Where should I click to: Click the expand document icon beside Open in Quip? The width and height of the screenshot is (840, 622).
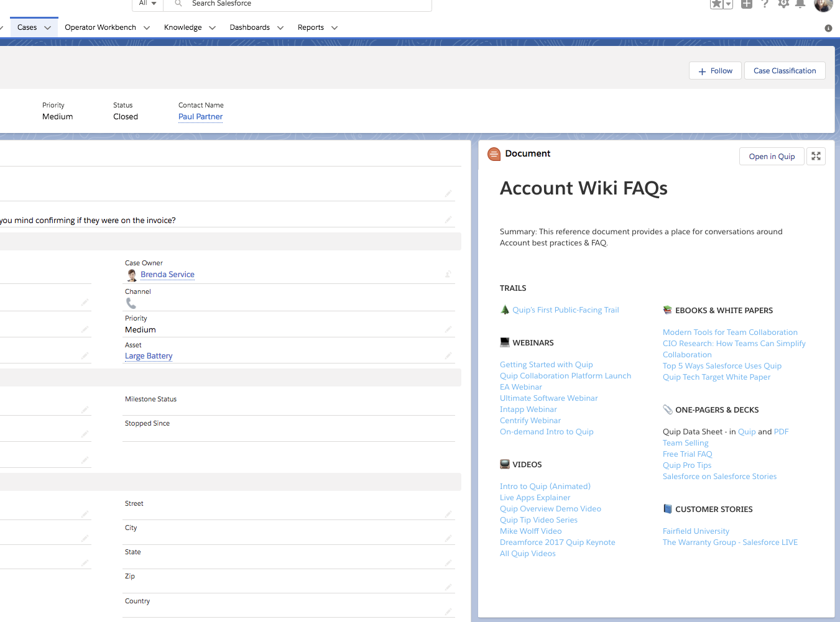[816, 156]
